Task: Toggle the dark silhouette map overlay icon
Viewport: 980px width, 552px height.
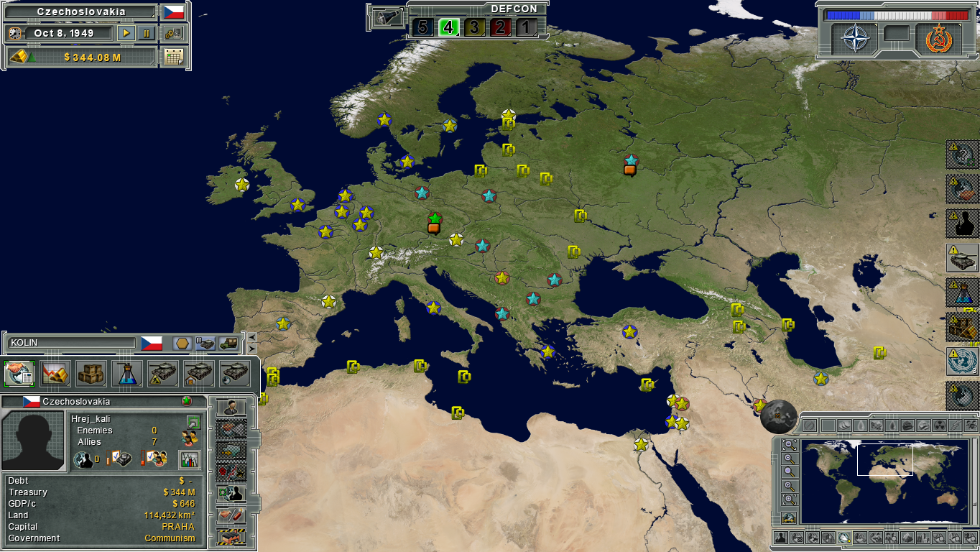Action: click(781, 537)
